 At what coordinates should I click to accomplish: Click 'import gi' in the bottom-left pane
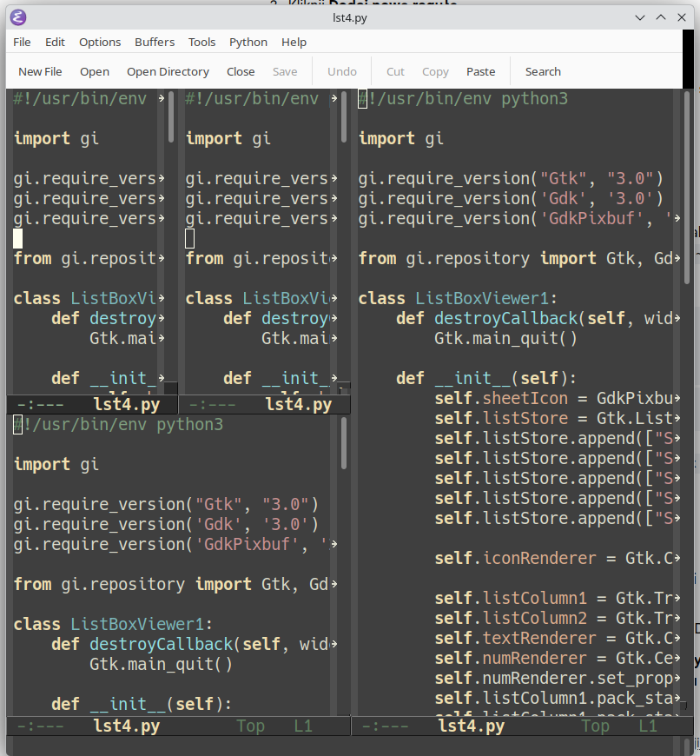[x=56, y=464]
